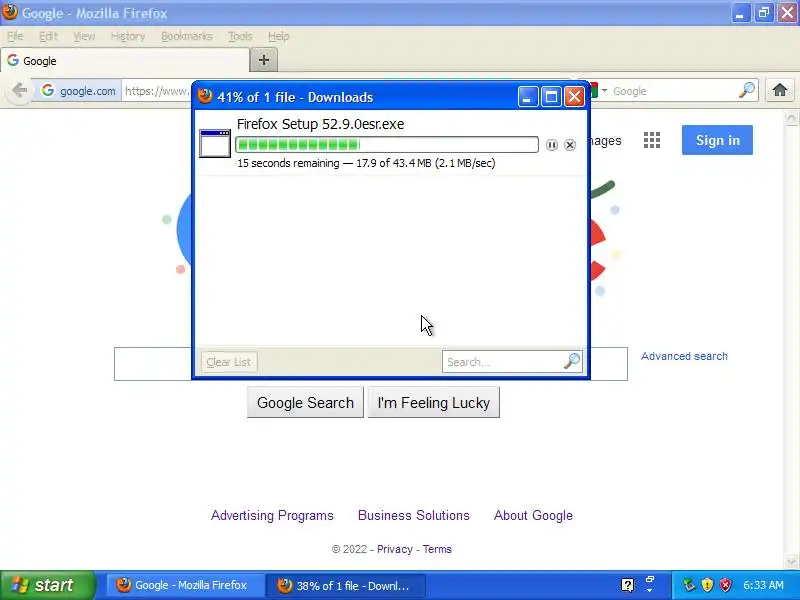Click the Start button

(x=47, y=585)
